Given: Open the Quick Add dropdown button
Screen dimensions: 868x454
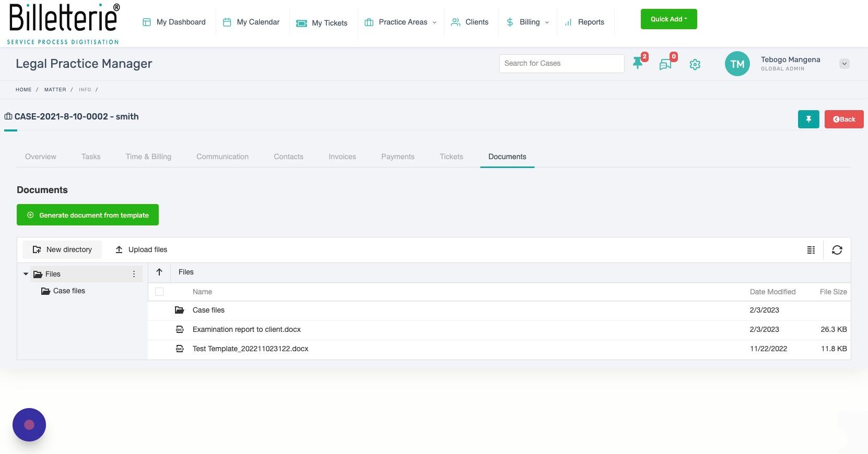Looking at the screenshot, I should click(669, 19).
